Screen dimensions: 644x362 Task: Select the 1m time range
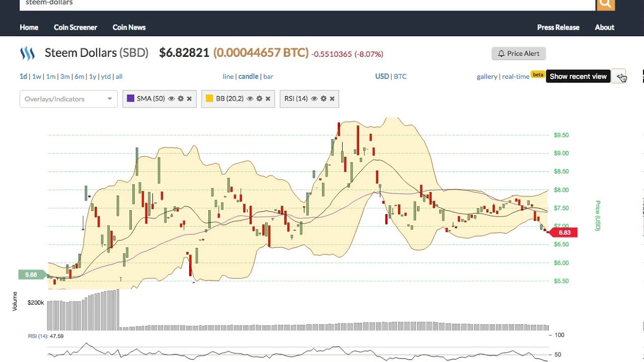pos(50,76)
